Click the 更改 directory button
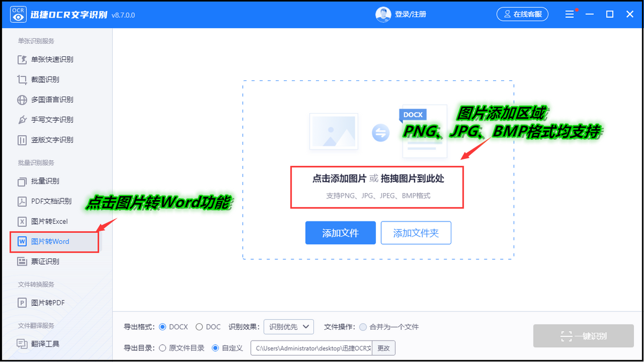The height and width of the screenshot is (362, 644). tap(383, 348)
